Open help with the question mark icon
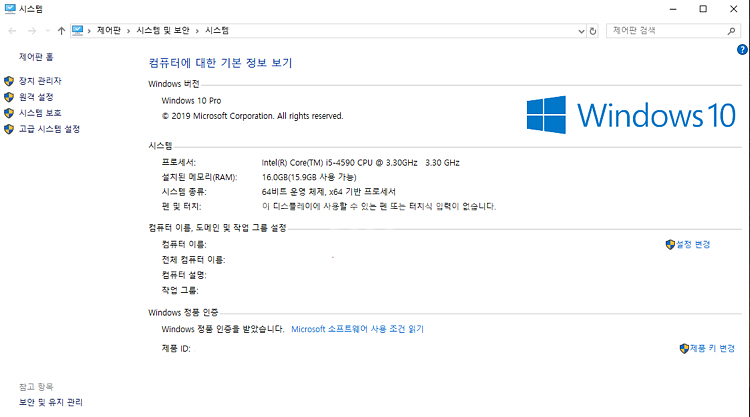 (742, 49)
